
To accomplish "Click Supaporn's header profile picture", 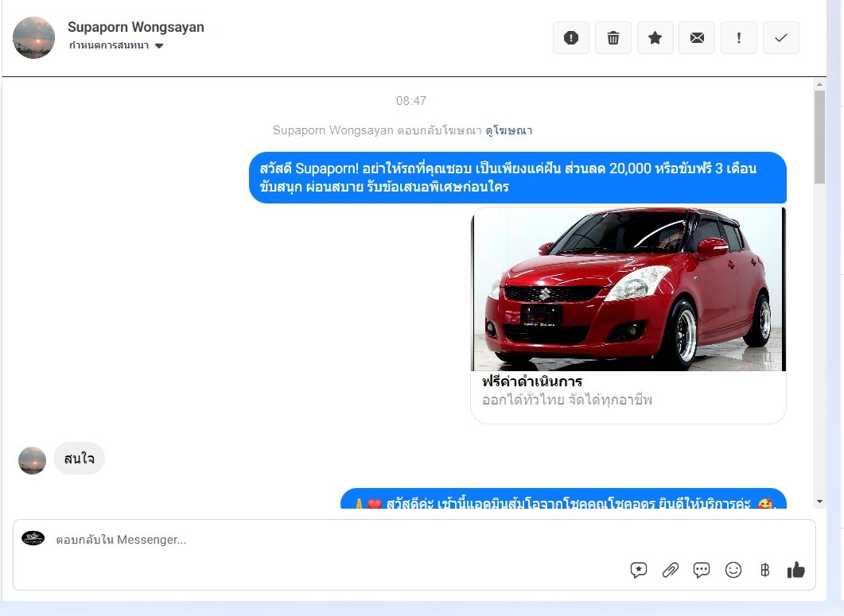I will point(34,37).
